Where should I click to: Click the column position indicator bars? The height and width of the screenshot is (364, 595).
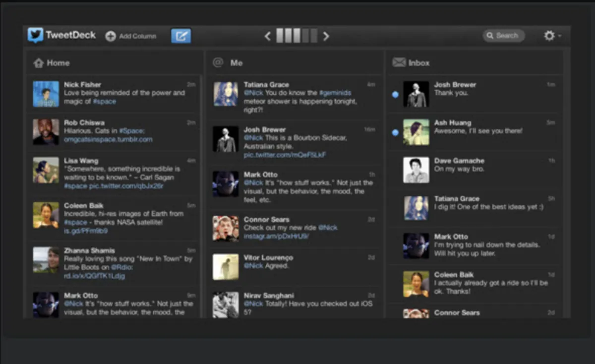pos(297,36)
